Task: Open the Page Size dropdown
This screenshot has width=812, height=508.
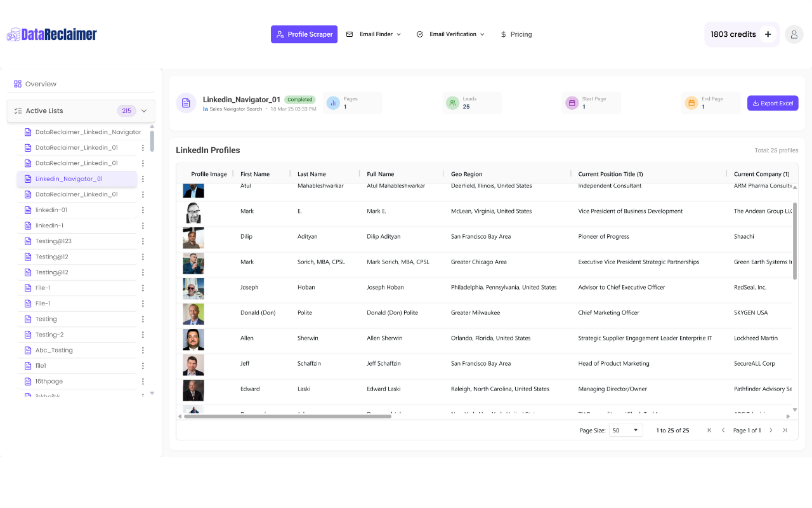Action: point(625,431)
